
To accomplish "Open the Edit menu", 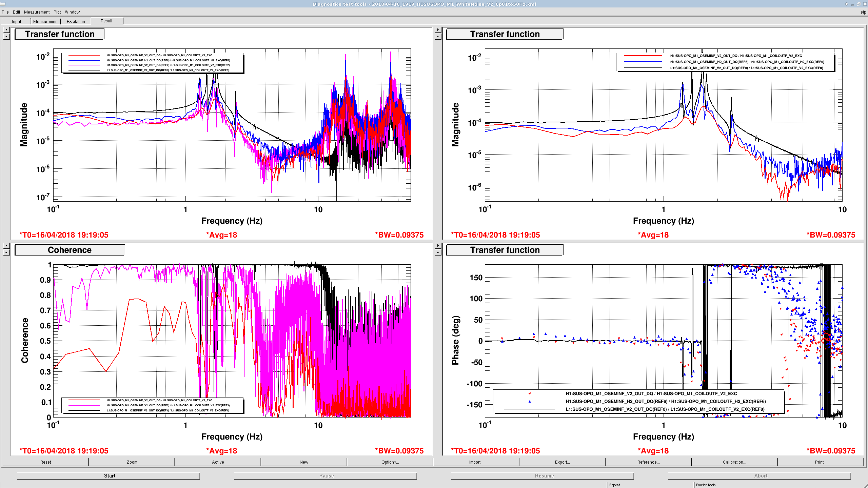I will pyautogui.click(x=16, y=12).
